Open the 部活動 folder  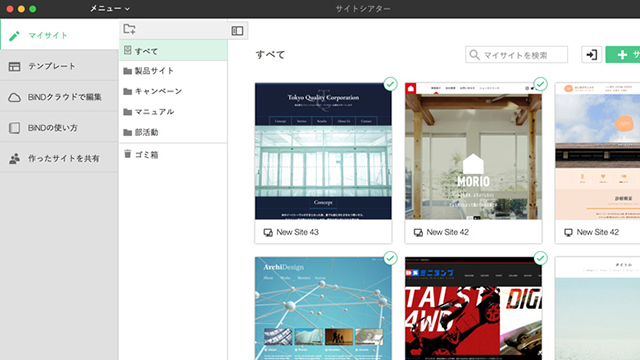pos(173,132)
